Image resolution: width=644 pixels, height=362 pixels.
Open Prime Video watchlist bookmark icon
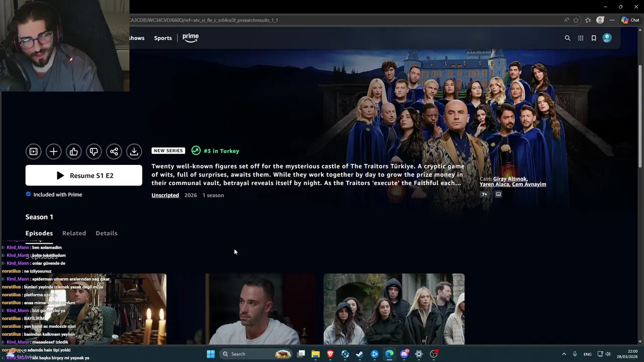594,38
